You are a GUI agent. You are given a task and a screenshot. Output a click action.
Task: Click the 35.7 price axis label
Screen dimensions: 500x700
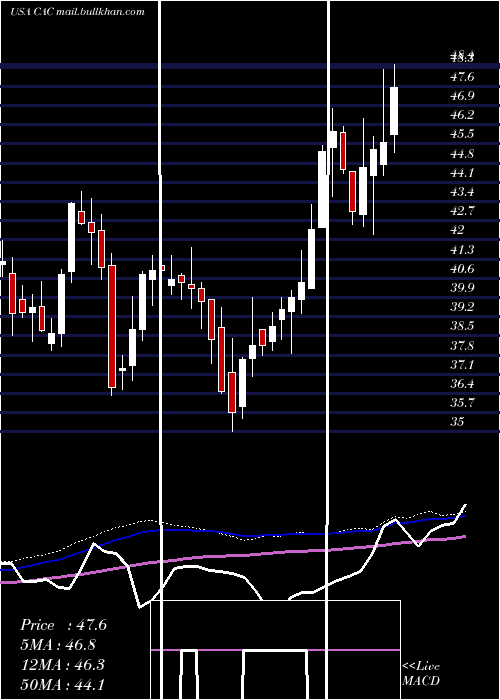click(x=462, y=403)
